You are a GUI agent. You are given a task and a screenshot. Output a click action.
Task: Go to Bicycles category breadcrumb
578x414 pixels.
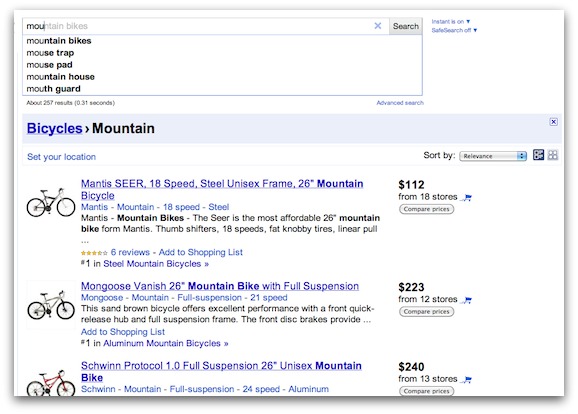click(55, 128)
